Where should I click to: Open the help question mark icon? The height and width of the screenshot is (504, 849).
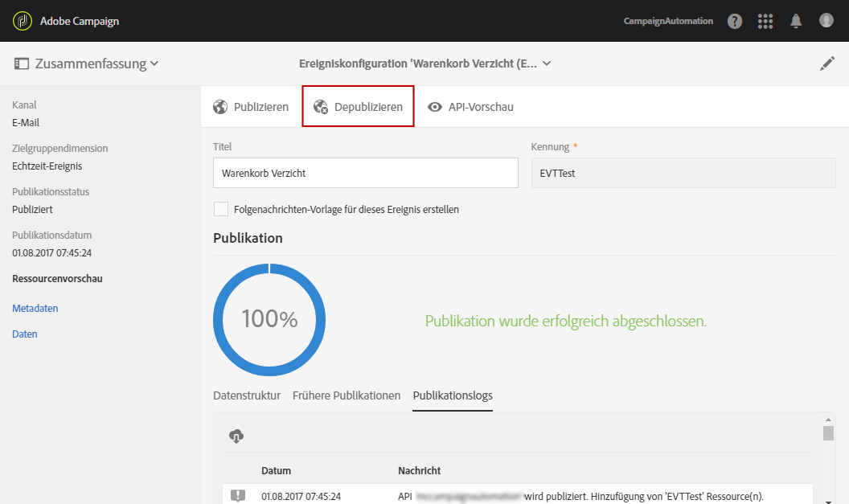point(735,21)
